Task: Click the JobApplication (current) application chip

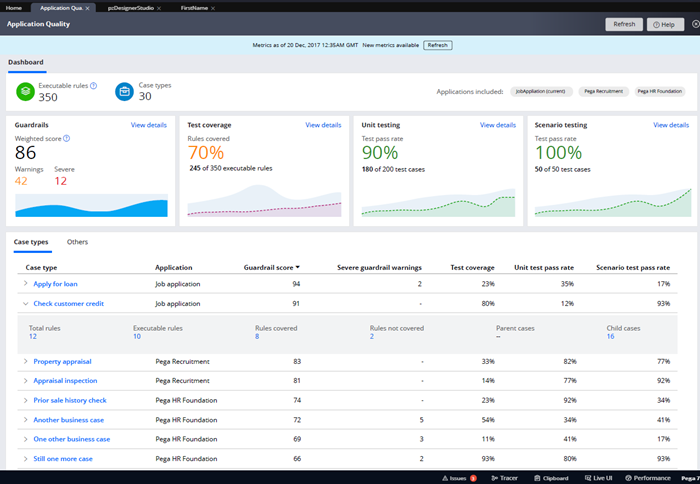Action: 540,92
